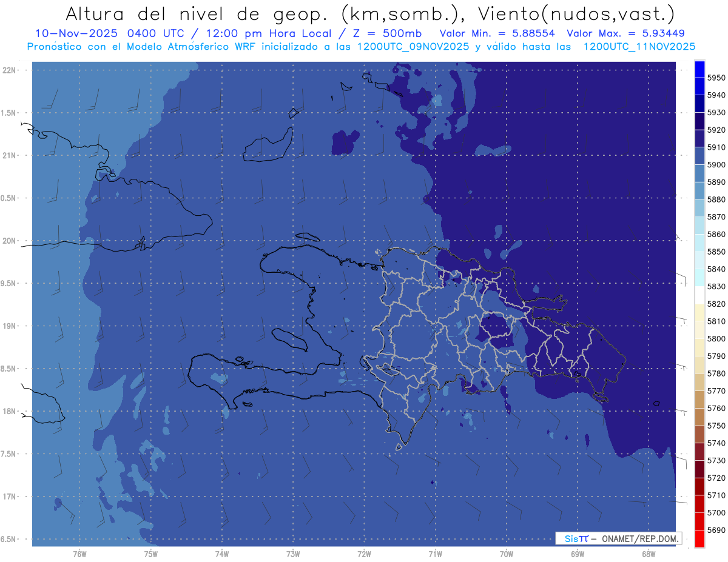Click the '20N' latitude label
Image resolution: width=728 pixels, height=562 pixels.
click(9, 241)
